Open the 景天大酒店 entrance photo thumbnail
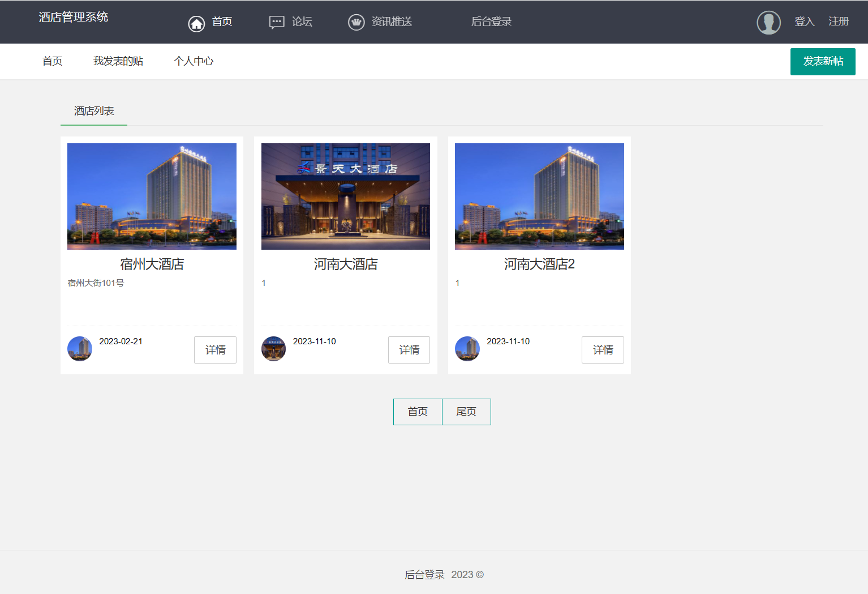The image size is (868, 594). pyautogui.click(x=346, y=196)
